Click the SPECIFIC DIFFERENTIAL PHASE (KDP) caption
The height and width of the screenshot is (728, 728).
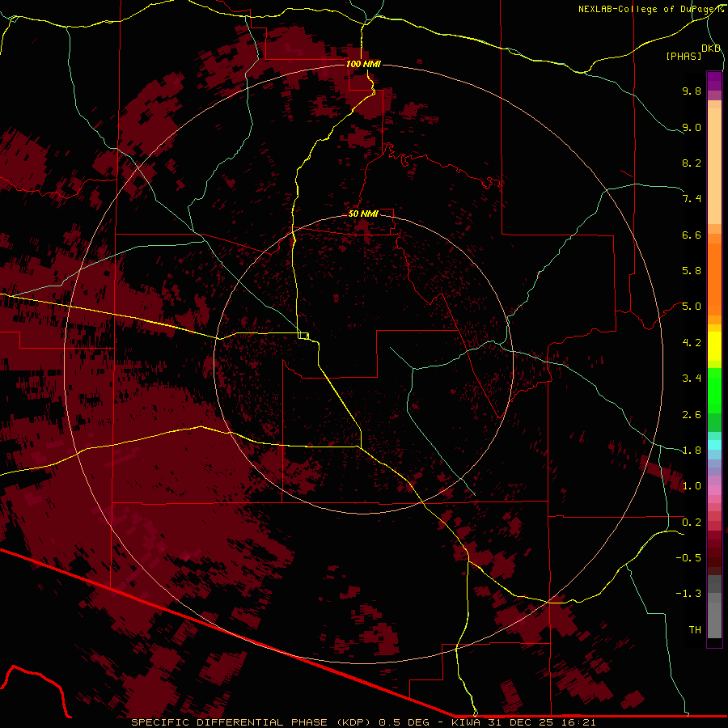click(x=252, y=722)
